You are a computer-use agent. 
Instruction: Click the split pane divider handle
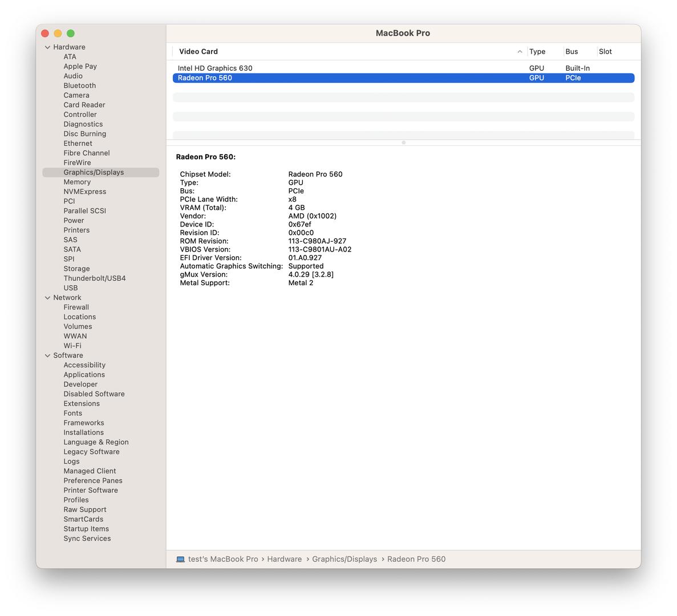click(403, 143)
